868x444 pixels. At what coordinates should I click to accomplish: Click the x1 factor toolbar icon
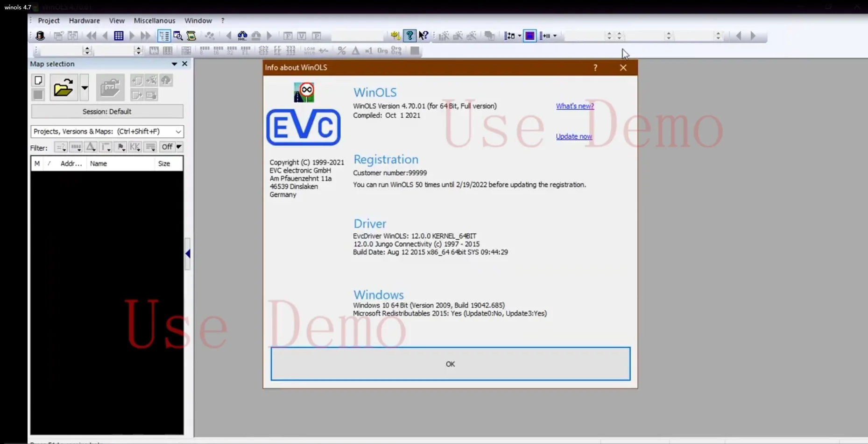pyautogui.click(x=369, y=50)
